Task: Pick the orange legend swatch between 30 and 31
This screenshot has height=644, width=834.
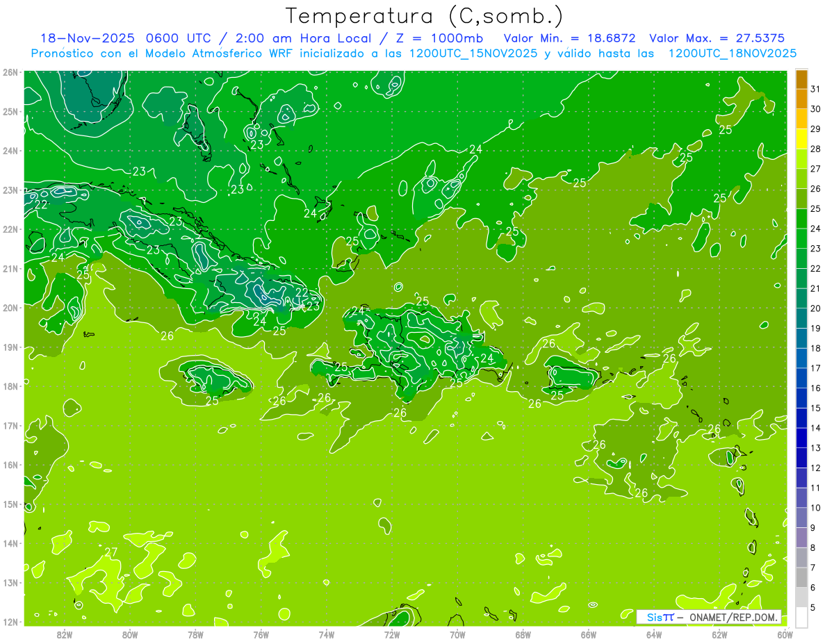Action: tap(801, 99)
